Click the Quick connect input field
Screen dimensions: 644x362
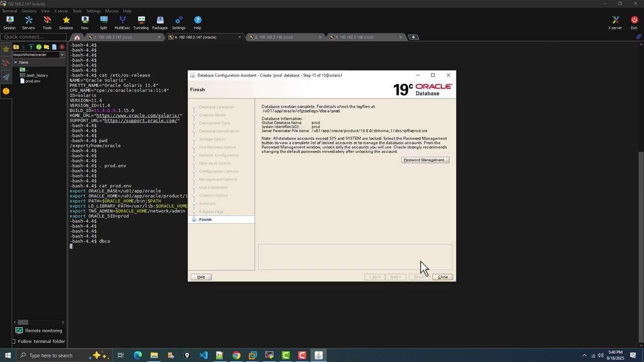pyautogui.click(x=33, y=37)
